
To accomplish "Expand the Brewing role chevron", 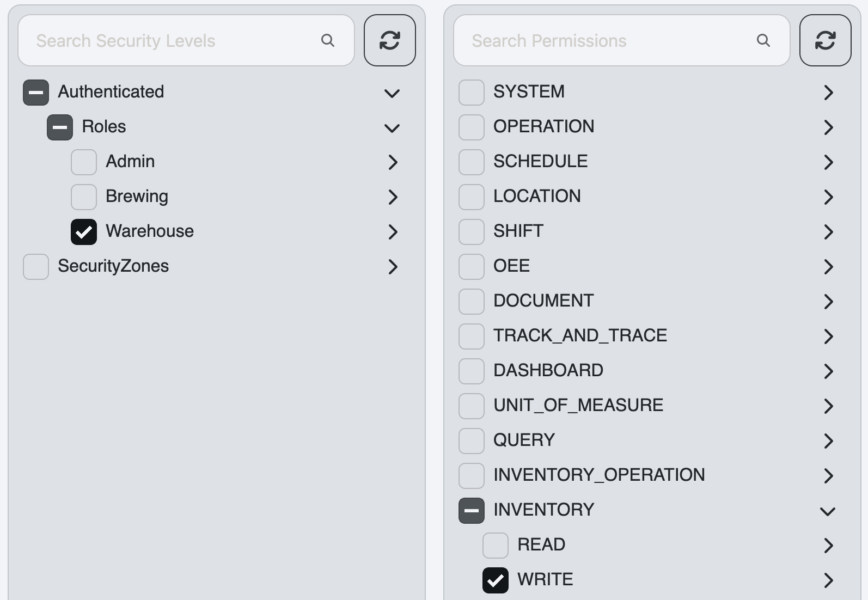I will (393, 197).
